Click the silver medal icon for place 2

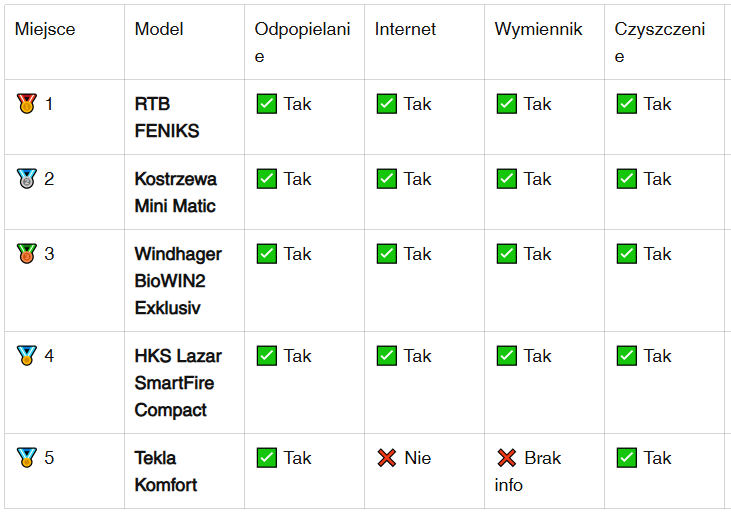coord(27,179)
